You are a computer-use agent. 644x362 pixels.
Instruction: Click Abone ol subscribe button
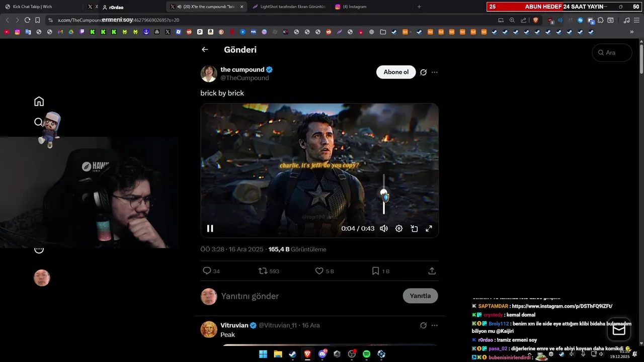pyautogui.click(x=396, y=72)
